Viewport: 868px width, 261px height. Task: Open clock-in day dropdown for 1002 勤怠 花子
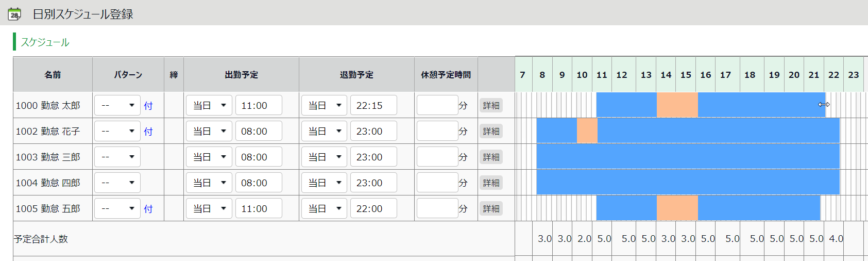point(209,131)
